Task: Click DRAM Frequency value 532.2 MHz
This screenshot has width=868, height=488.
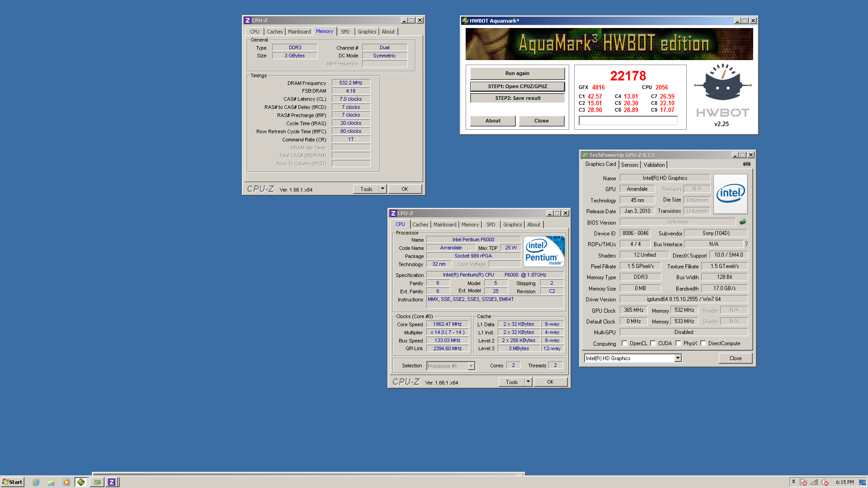Action: (351, 83)
